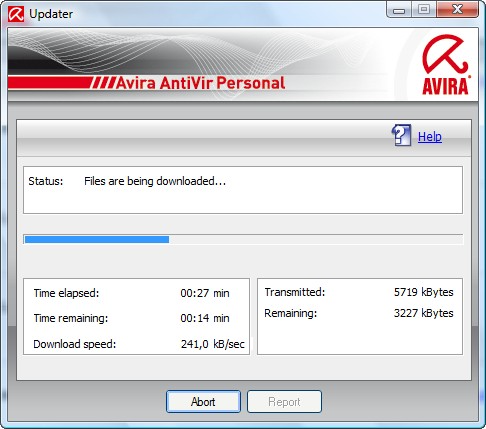Click the blue download progress bar

243,239
